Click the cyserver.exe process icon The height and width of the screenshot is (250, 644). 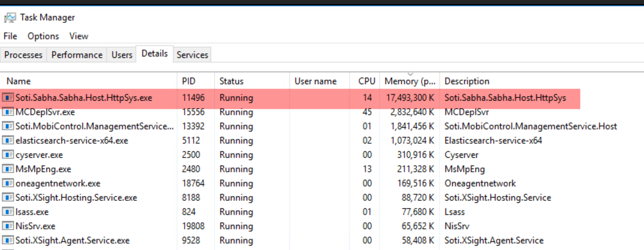coord(8,155)
